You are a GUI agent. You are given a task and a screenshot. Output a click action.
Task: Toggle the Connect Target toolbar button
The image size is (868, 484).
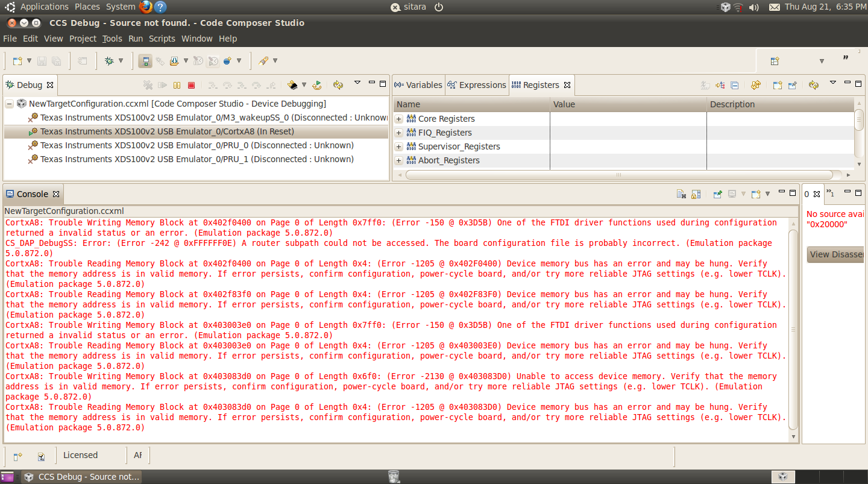pyautogui.click(x=145, y=61)
